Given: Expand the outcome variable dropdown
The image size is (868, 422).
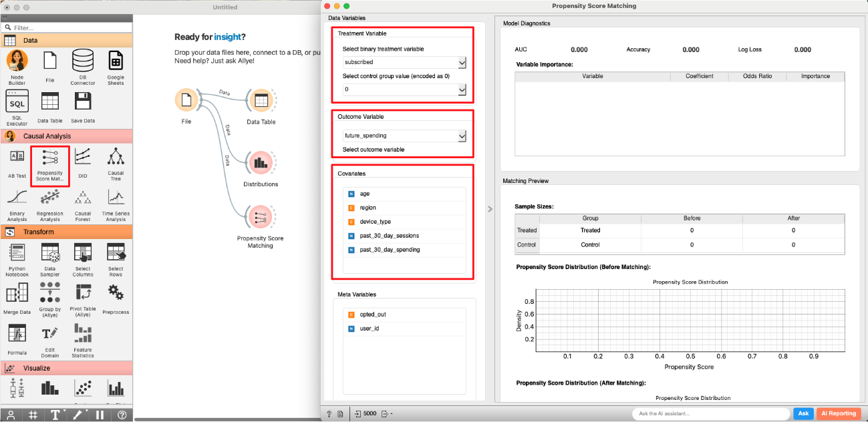Looking at the screenshot, I should tap(402, 136).
